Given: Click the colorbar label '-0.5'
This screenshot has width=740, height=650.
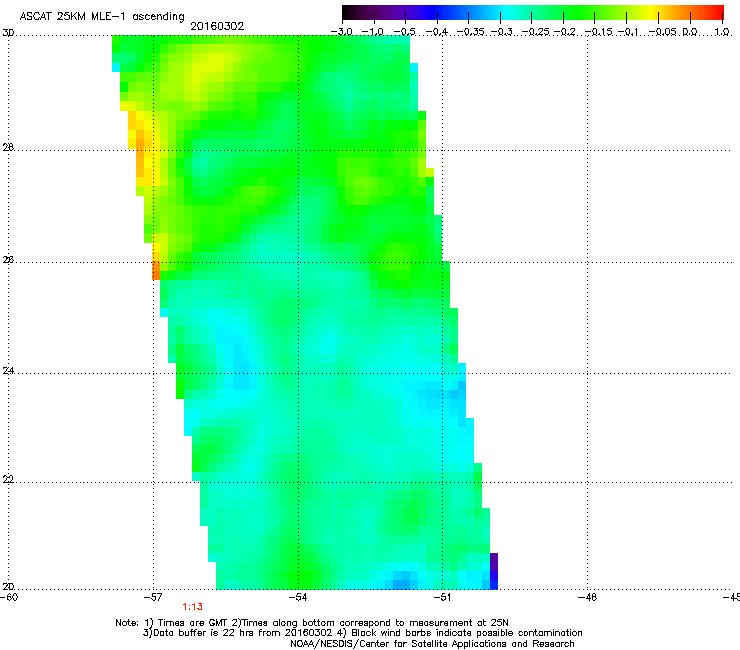Looking at the screenshot, I should tap(404, 32).
